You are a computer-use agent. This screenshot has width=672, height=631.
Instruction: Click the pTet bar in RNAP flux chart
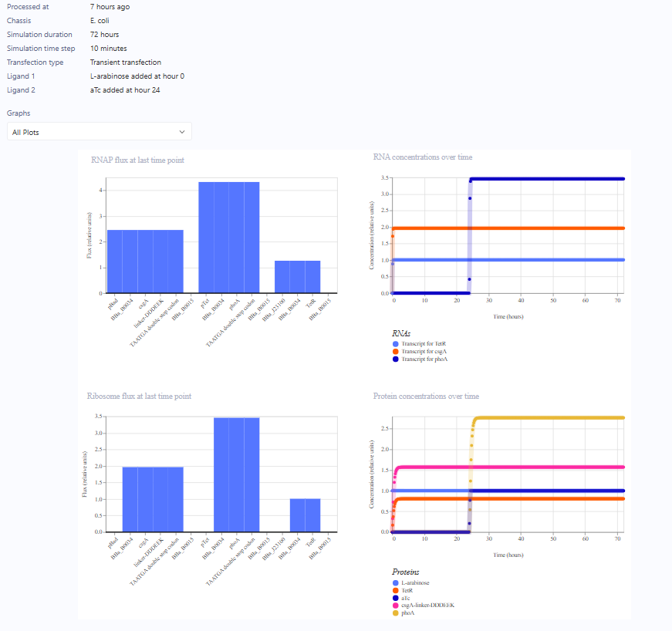(x=206, y=238)
